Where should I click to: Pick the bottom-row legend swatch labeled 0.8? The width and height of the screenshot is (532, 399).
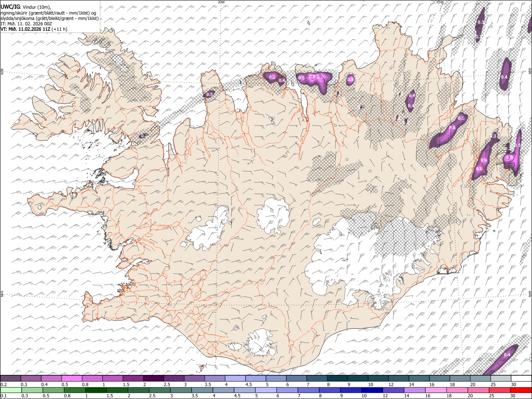tap(74, 390)
